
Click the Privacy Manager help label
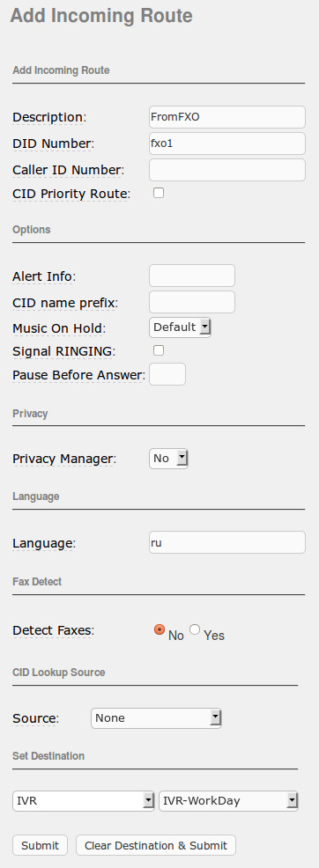click(x=65, y=459)
